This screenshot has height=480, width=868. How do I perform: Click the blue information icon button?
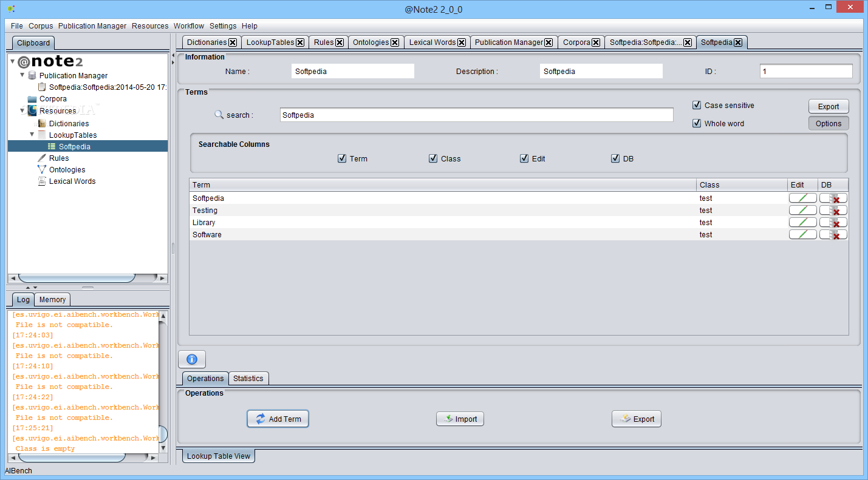point(192,359)
